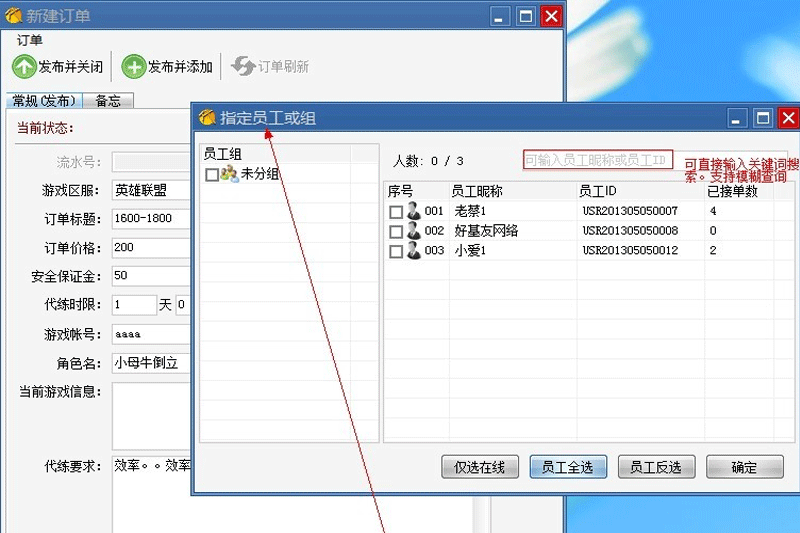Viewport: 800px width, 533px height.
Task: Maximize the 指定员工或组 dialog
Action: [763, 118]
